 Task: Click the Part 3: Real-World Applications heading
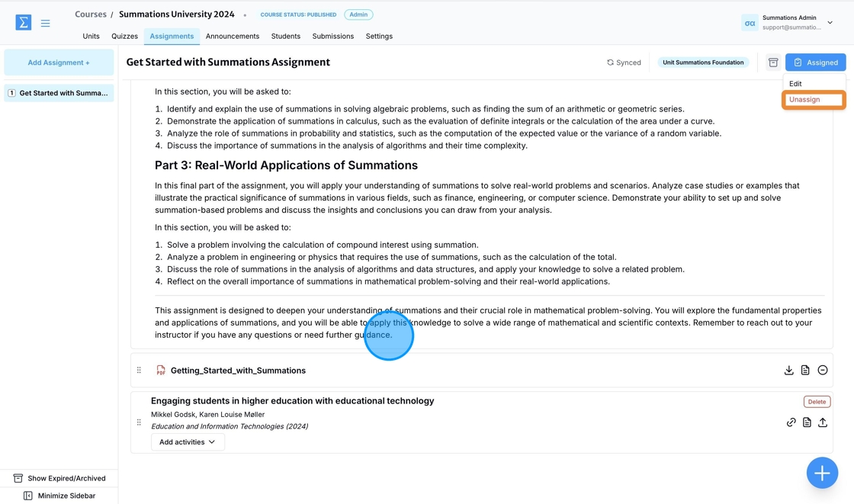pos(287,165)
